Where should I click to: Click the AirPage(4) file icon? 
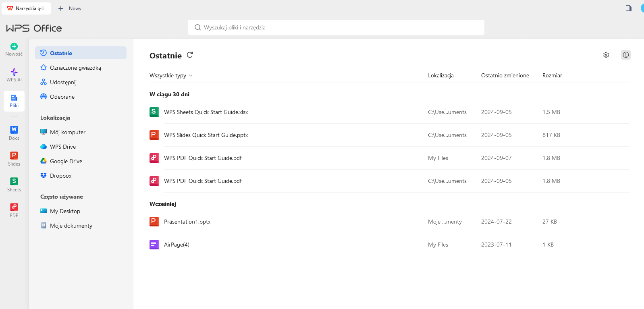(x=154, y=245)
